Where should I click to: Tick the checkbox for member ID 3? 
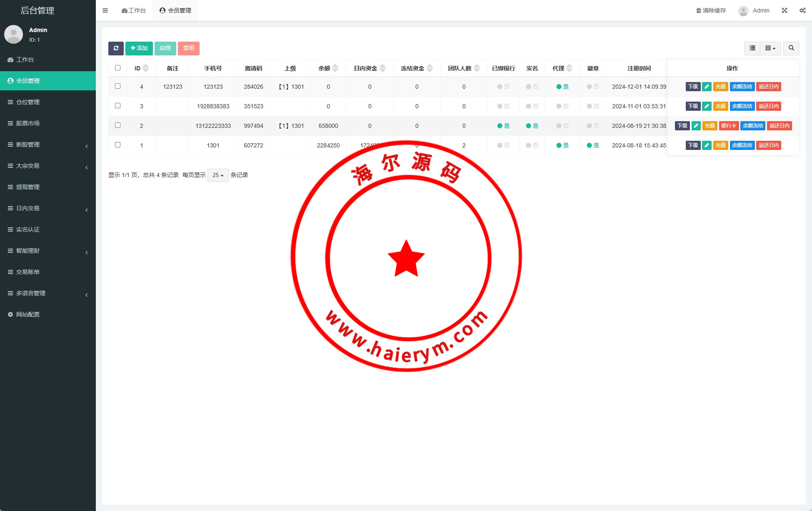tap(117, 106)
